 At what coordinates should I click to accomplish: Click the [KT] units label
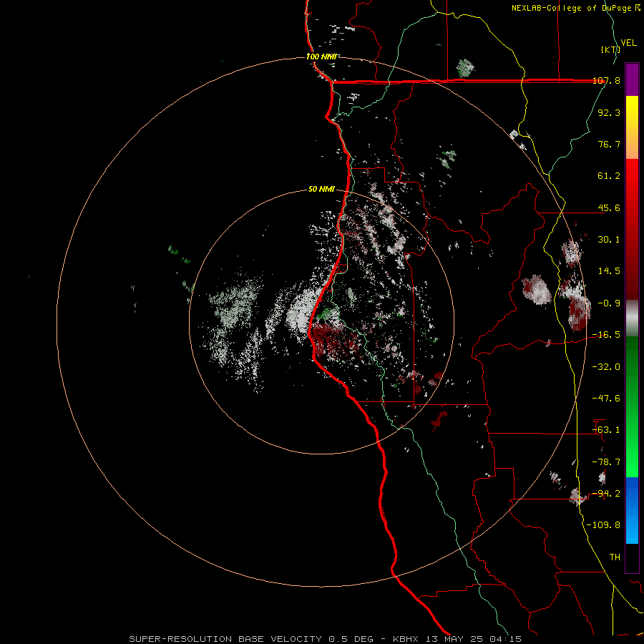coord(610,49)
